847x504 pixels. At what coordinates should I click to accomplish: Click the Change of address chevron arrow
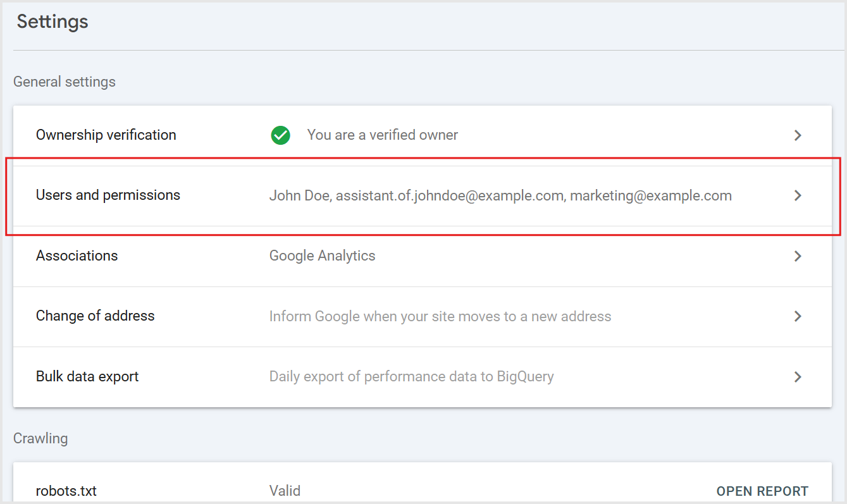click(798, 316)
